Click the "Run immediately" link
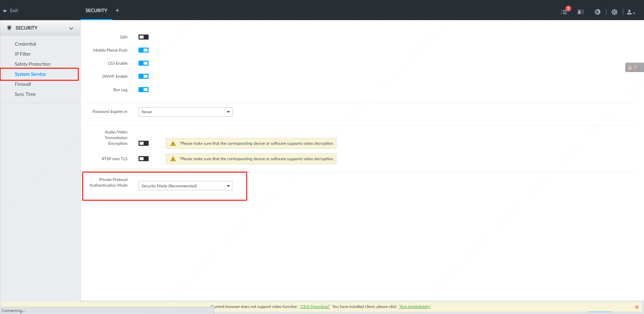The height and width of the screenshot is (314, 644). point(415,306)
